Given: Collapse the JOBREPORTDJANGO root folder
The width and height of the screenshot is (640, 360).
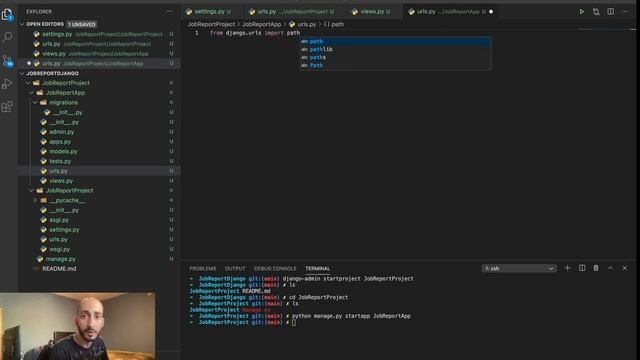Looking at the screenshot, I should coord(22,73).
